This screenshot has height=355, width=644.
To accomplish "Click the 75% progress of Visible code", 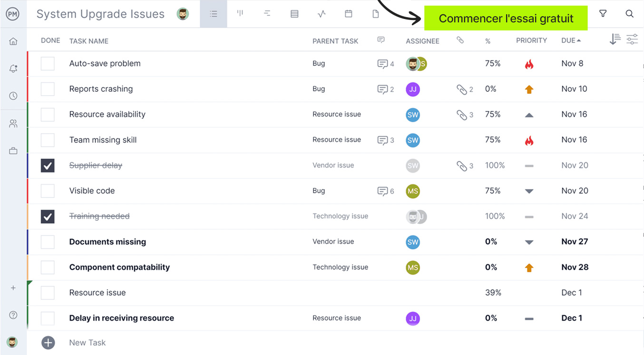I will (493, 191).
